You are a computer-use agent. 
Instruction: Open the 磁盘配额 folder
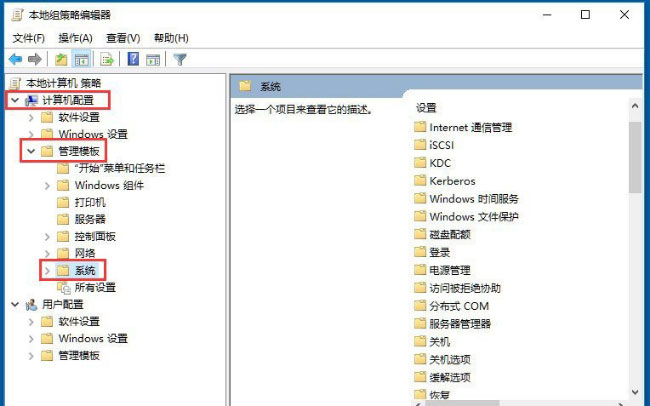point(442,234)
